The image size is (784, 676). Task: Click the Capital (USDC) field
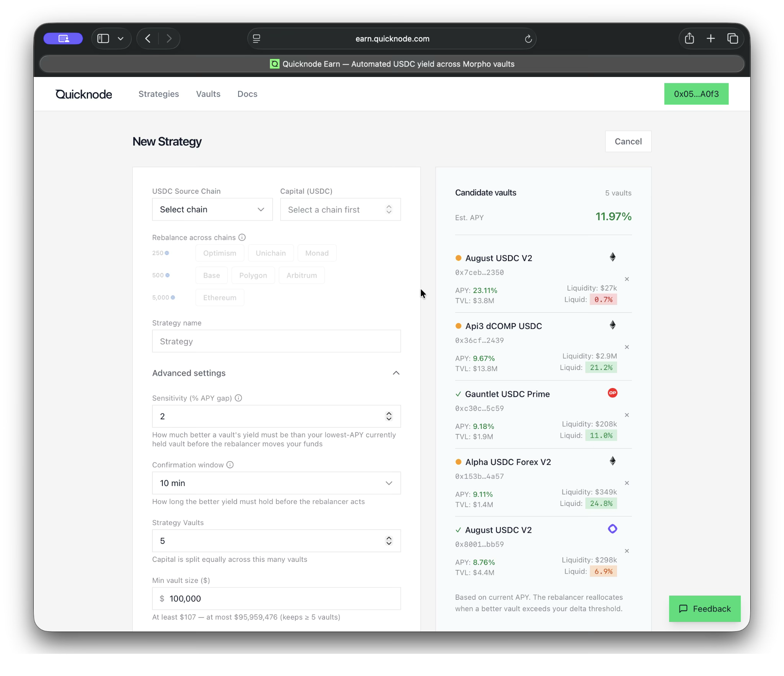coord(340,210)
